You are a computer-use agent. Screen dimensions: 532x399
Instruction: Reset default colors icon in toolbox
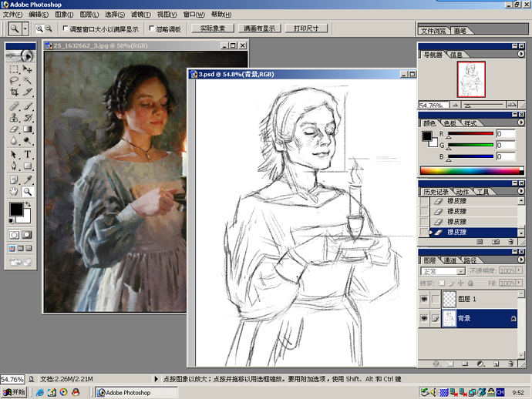click(12, 221)
